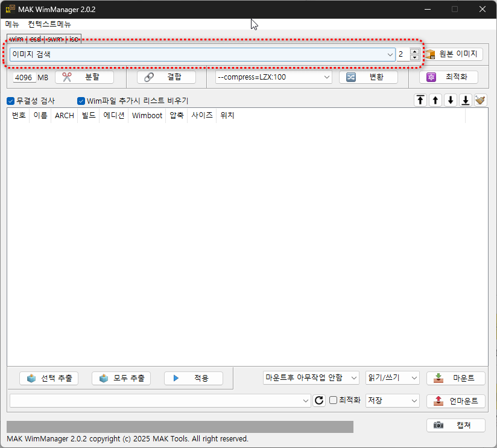Click the Wimboot column header
This screenshot has height=448, width=497.
(x=147, y=115)
